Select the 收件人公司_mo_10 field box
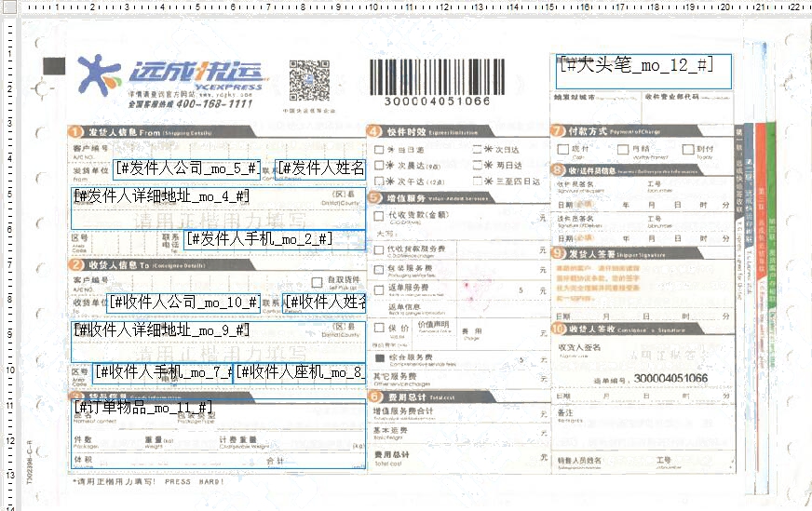 click(x=183, y=303)
